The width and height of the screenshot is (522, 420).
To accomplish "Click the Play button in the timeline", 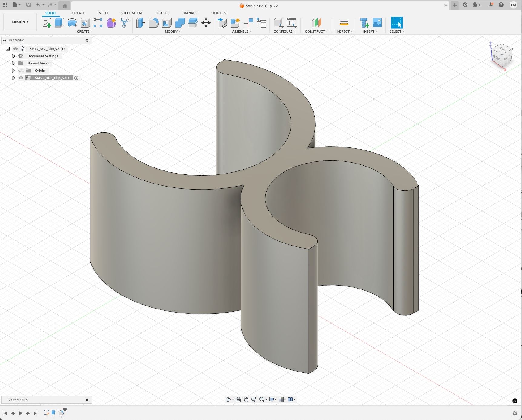I will coord(20,413).
